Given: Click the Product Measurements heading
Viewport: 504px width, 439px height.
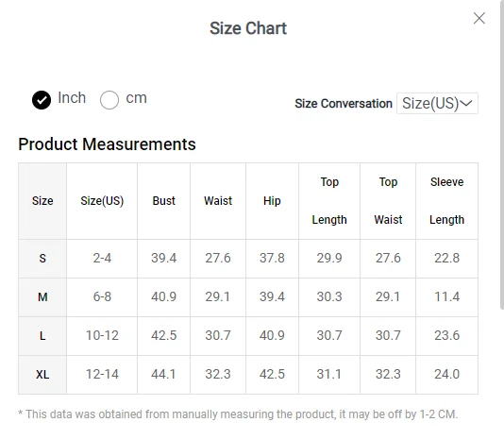Looking at the screenshot, I should 107,144.
